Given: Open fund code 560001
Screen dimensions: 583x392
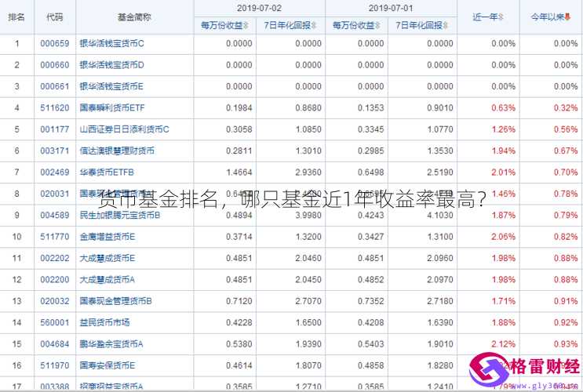Looking at the screenshot, I should coord(55,322).
